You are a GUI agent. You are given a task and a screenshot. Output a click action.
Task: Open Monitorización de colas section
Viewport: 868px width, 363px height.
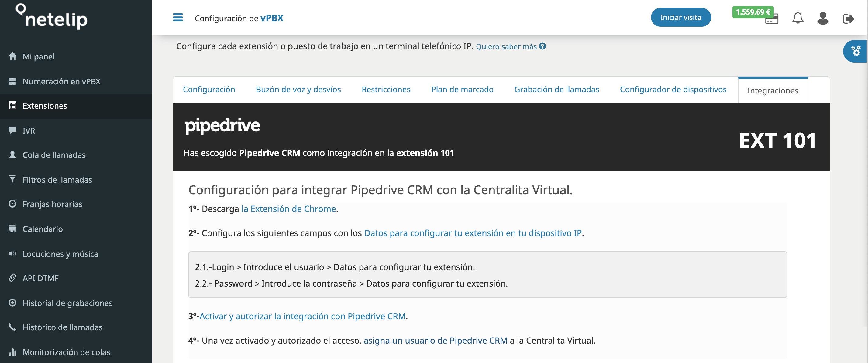(76, 352)
